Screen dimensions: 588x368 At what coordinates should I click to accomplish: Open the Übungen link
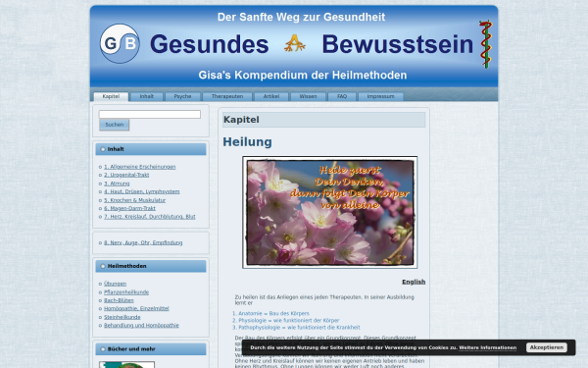[x=115, y=284]
